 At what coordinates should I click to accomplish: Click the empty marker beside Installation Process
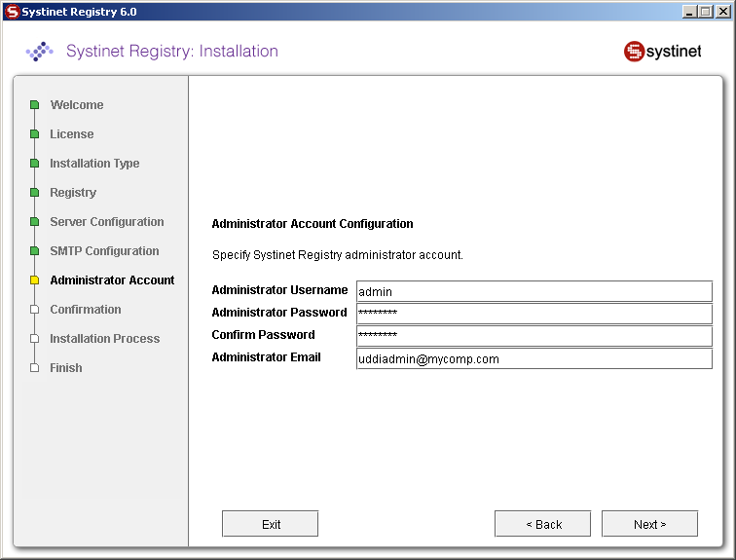click(x=34, y=339)
